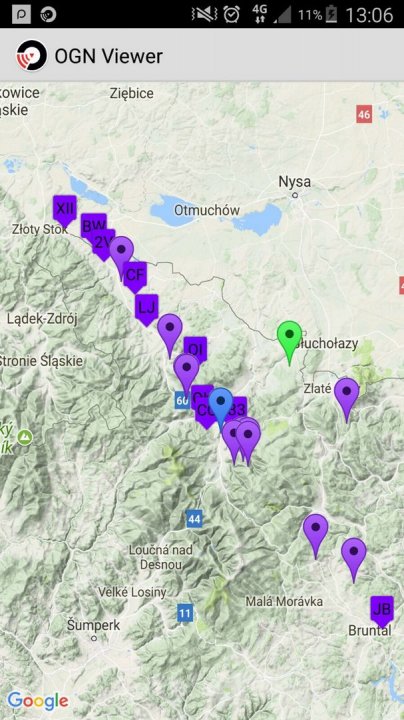The height and width of the screenshot is (720, 404).
Task: Tap the green pin near Głuchołazy
Action: click(289, 342)
